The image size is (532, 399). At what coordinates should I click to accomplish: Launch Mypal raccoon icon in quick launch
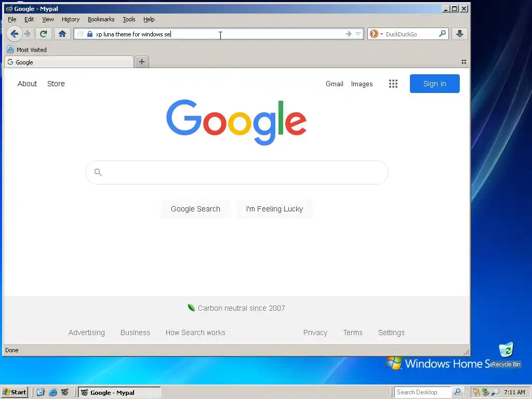[x=64, y=392]
